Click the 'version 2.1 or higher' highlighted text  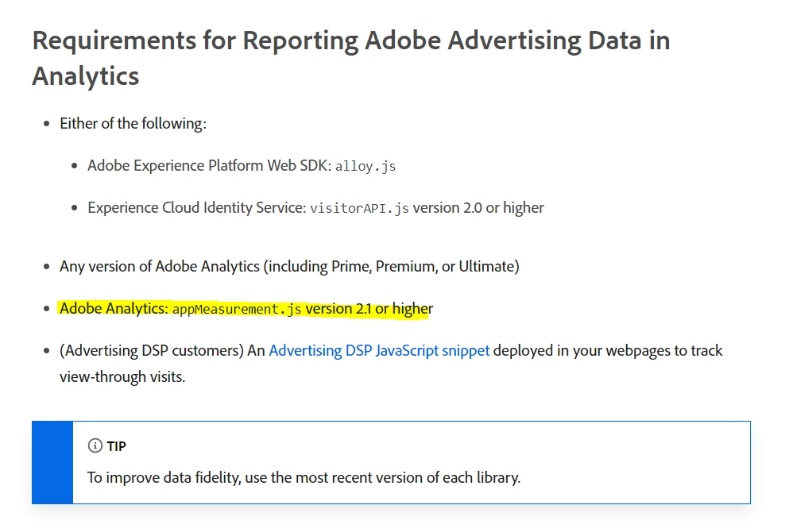click(369, 308)
